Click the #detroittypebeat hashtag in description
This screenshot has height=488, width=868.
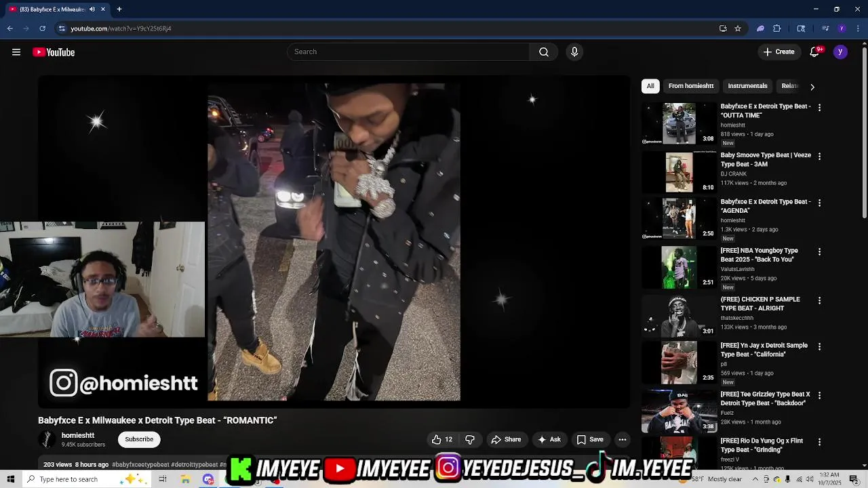pyautogui.click(x=194, y=465)
